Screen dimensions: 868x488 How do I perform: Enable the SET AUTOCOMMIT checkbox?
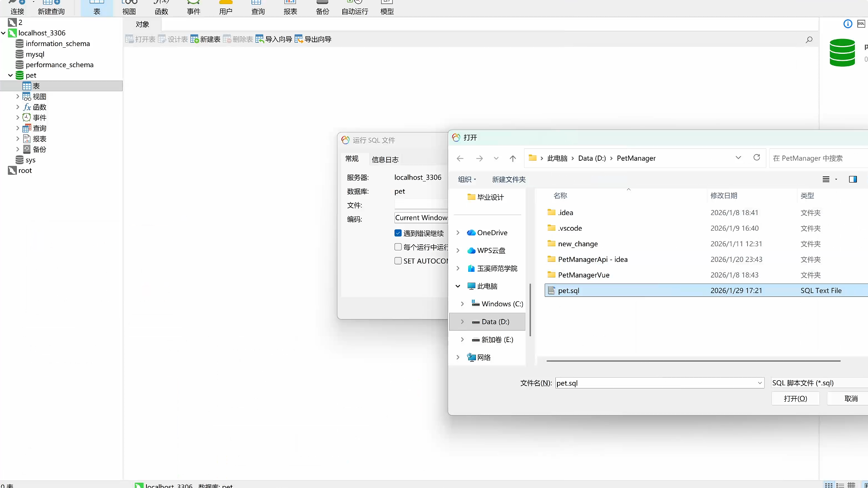pos(398,261)
